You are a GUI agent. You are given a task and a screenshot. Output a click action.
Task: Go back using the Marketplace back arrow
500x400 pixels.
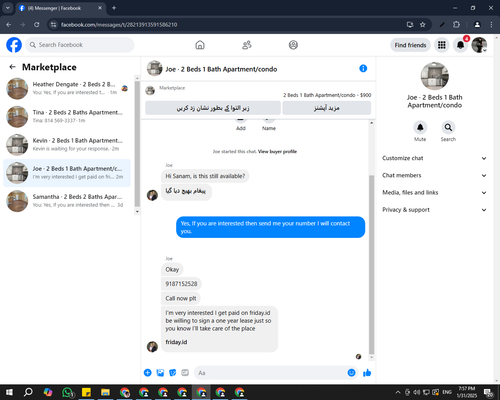(12, 67)
